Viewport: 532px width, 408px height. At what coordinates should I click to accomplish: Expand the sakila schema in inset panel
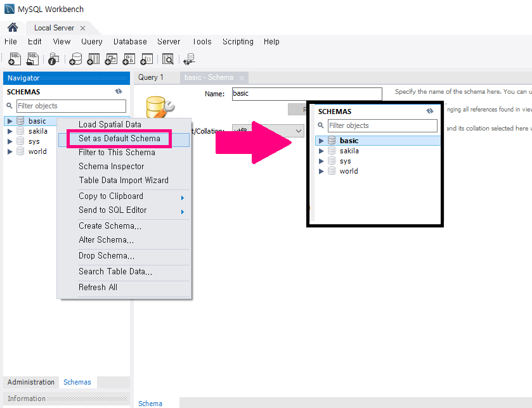[x=321, y=151]
